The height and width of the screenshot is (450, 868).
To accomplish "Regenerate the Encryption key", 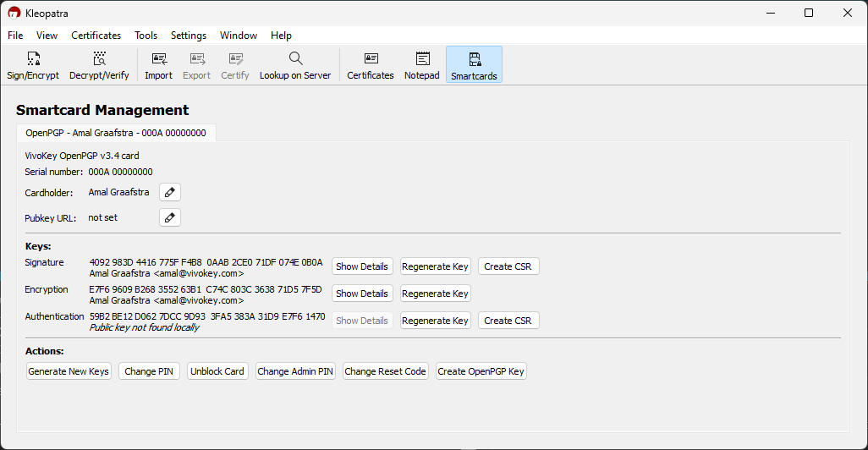I will point(435,294).
